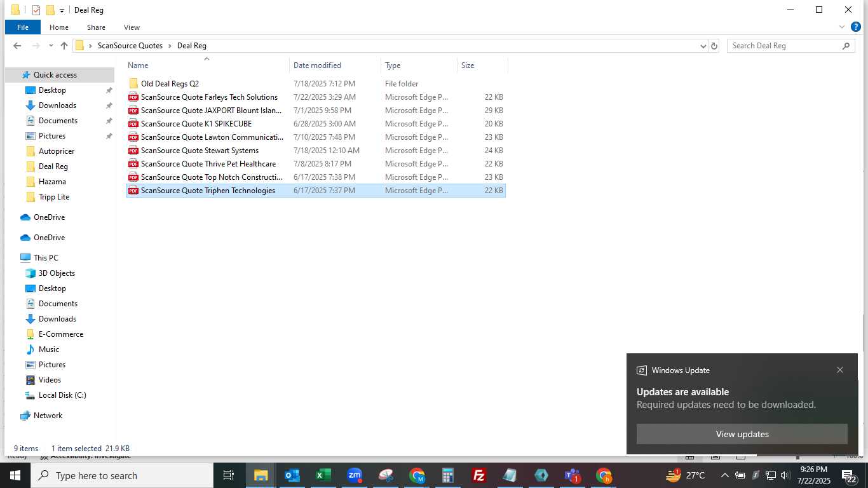Select the ScanSource Quote JAXPORT Blount Island file

(316, 111)
